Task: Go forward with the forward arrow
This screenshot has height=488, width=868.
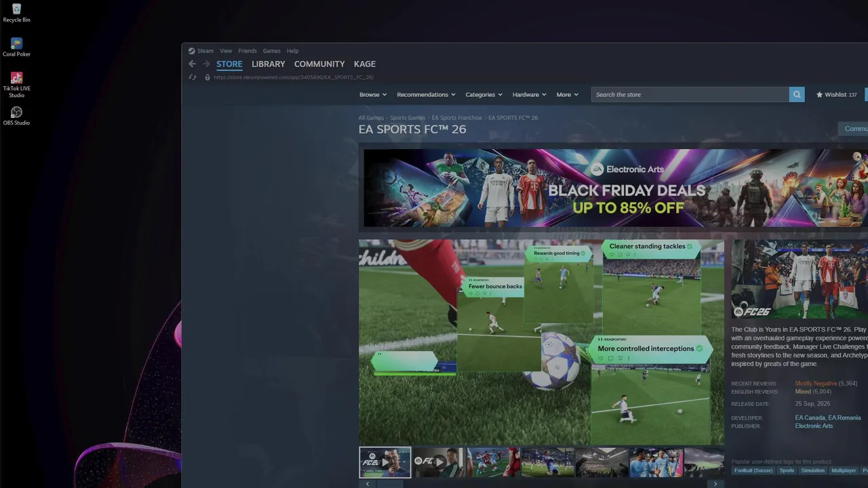Action: click(206, 64)
